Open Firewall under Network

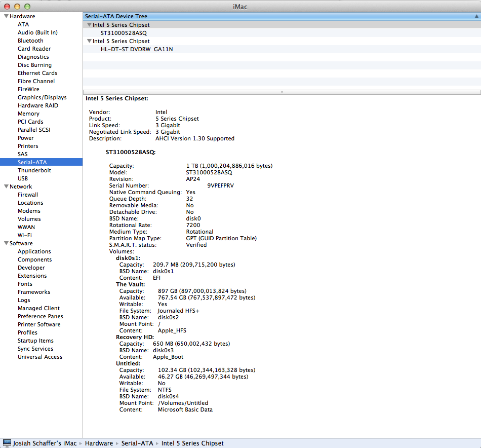point(28,195)
